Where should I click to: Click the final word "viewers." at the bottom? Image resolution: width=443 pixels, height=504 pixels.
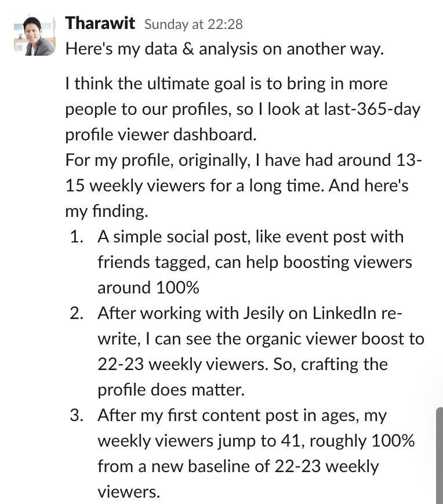click(129, 492)
